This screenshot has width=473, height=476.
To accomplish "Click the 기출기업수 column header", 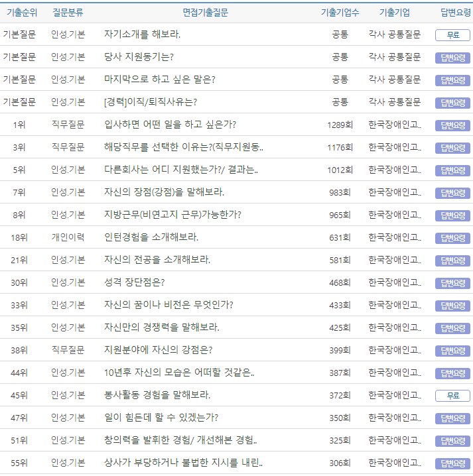I will click(x=340, y=13).
